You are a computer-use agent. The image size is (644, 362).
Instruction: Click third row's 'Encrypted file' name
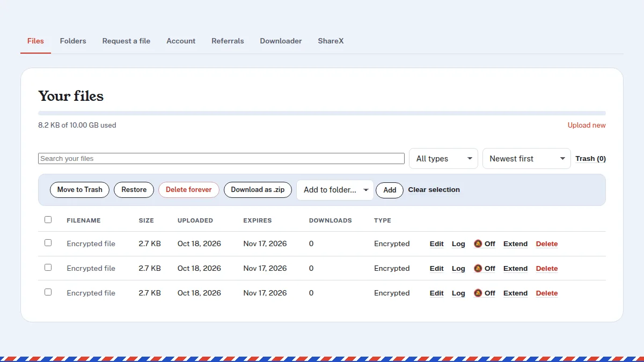tap(91, 293)
